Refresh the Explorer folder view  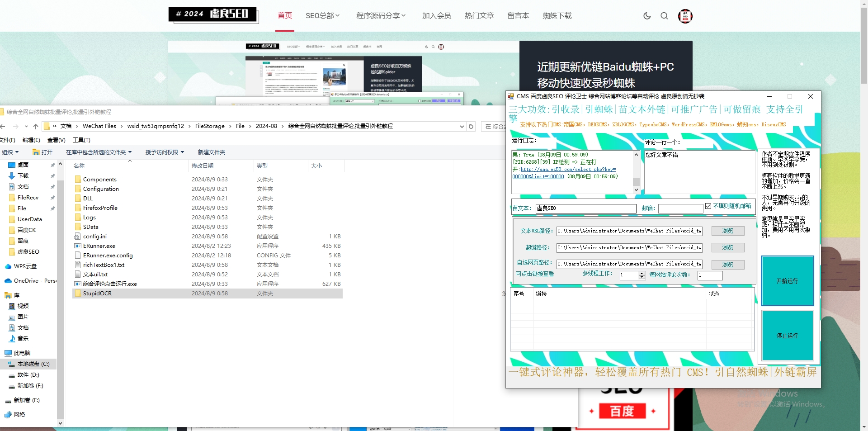[471, 126]
